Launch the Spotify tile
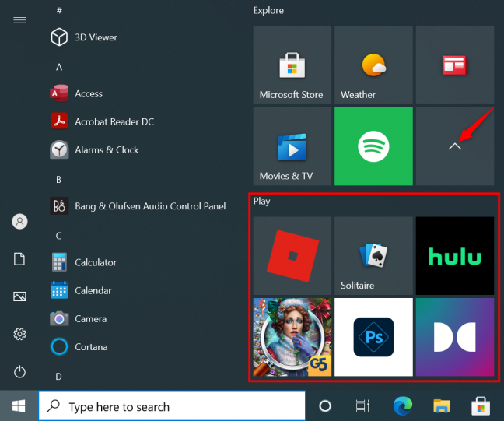Screen dimensions: 504x421 pyautogui.click(x=373, y=146)
